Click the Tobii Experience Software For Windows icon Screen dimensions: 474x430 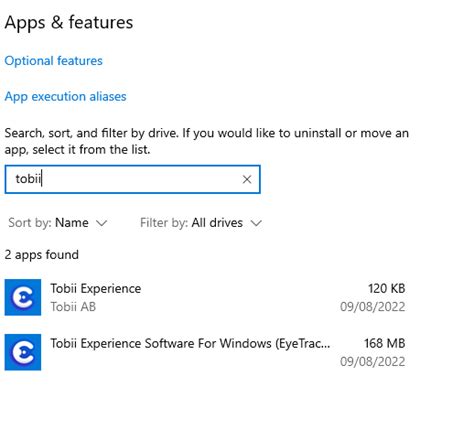pyautogui.click(x=23, y=352)
